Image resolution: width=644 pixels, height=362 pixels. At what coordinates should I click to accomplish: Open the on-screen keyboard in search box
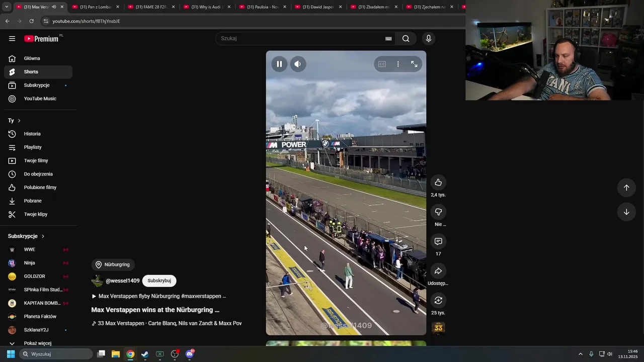coord(388,38)
